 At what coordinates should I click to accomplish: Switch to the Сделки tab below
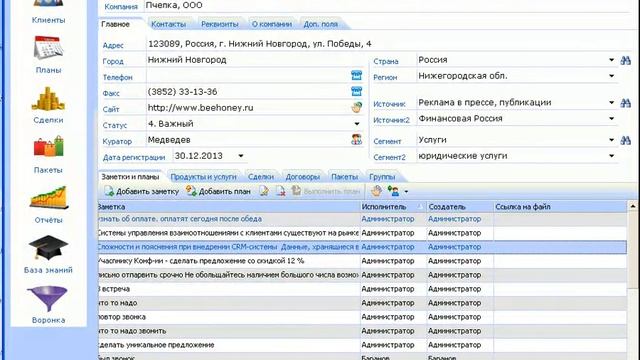[261, 177]
